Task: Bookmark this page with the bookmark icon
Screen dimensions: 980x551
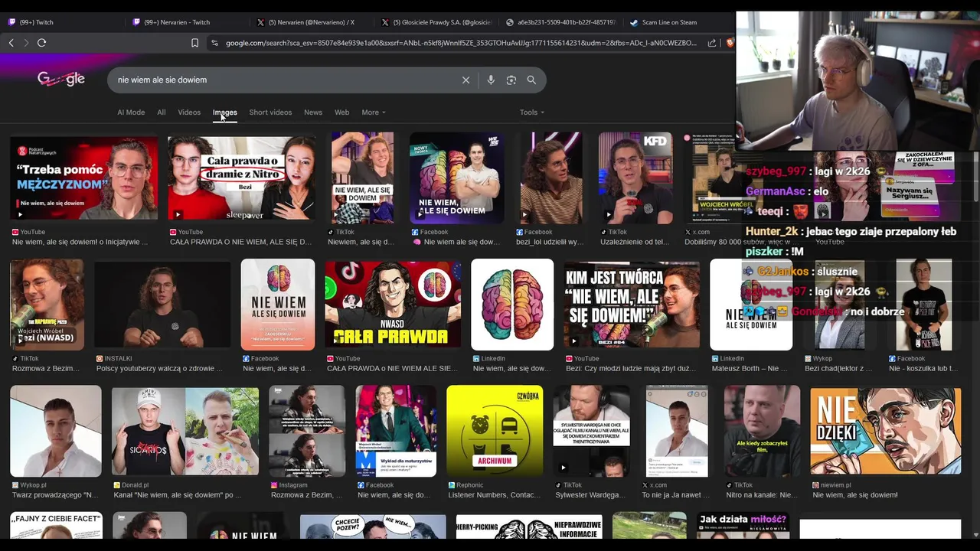Action: 194,43
